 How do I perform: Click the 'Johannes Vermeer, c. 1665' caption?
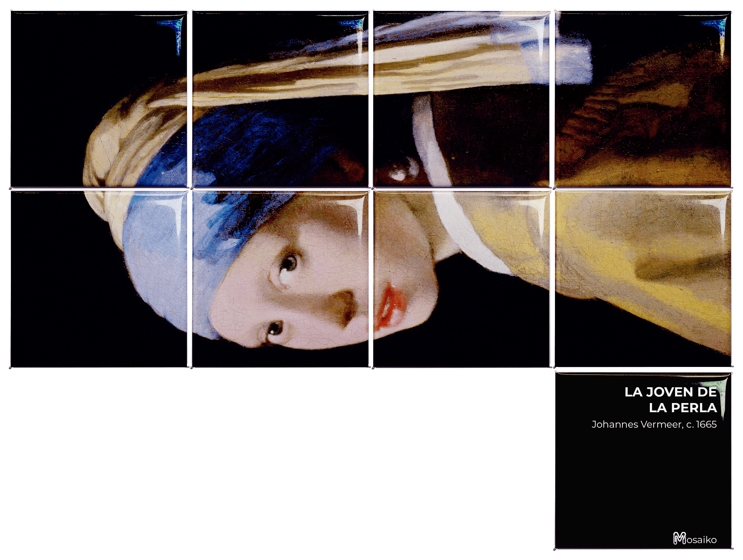pos(654,424)
